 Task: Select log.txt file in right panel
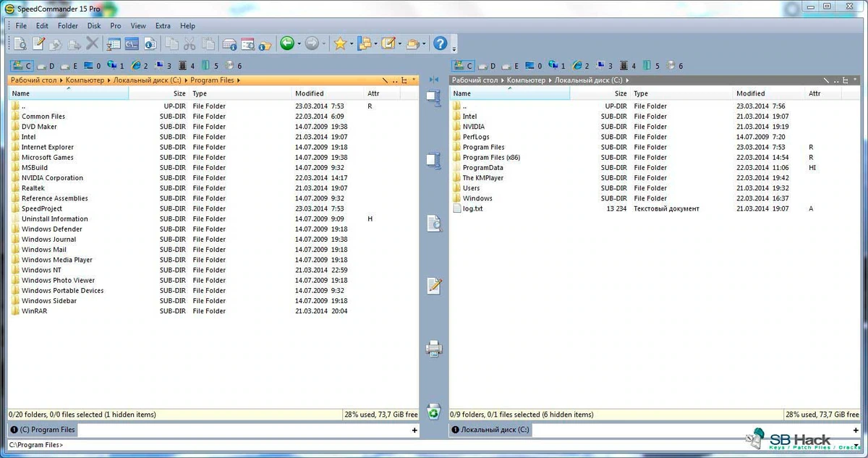point(475,209)
